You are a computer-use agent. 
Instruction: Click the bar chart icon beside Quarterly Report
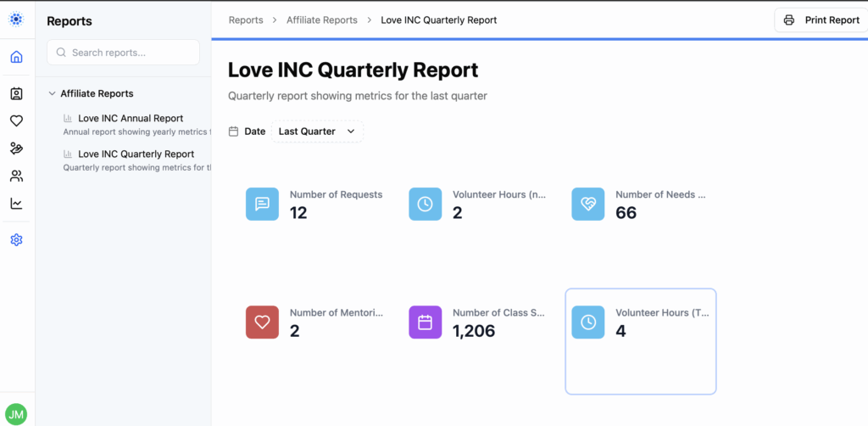coord(68,154)
